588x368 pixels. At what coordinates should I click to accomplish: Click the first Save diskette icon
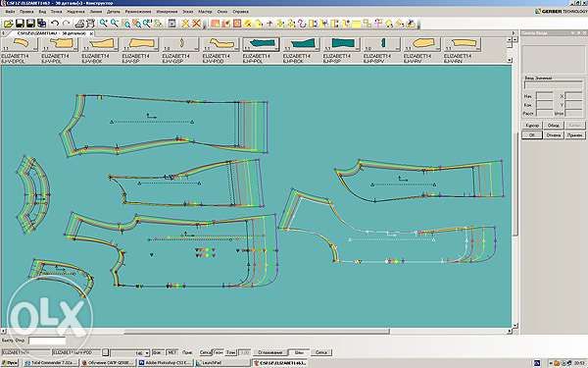20,24
